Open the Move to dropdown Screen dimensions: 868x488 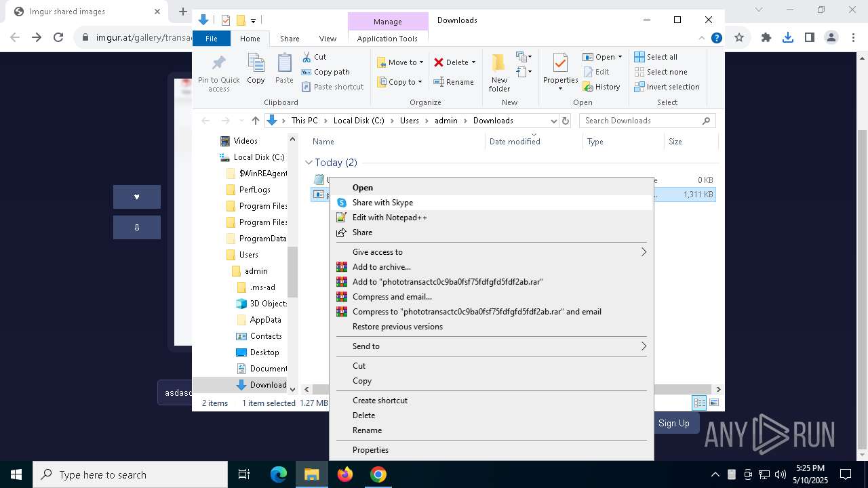click(400, 62)
